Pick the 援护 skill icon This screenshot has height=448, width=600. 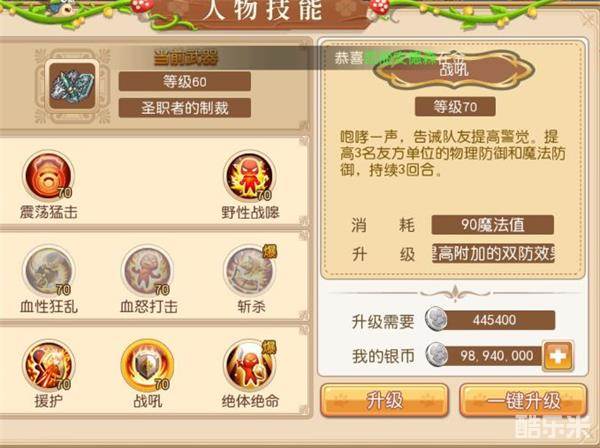click(x=48, y=365)
